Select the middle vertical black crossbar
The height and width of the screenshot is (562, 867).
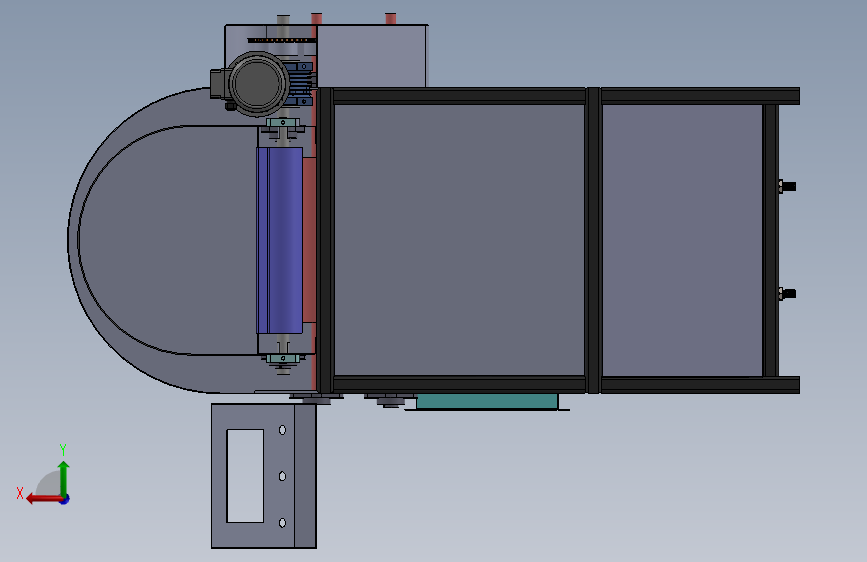pyautogui.click(x=593, y=240)
